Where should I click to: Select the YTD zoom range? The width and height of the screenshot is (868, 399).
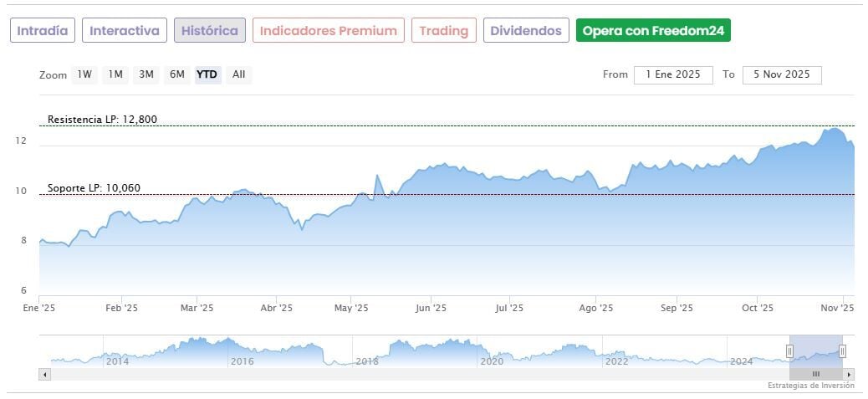tap(207, 74)
